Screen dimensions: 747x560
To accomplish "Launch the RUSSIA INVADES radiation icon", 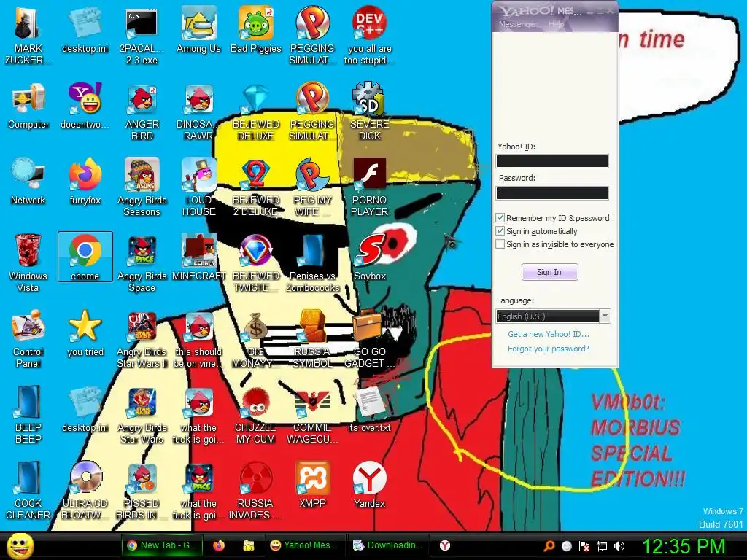I will tap(255, 489).
